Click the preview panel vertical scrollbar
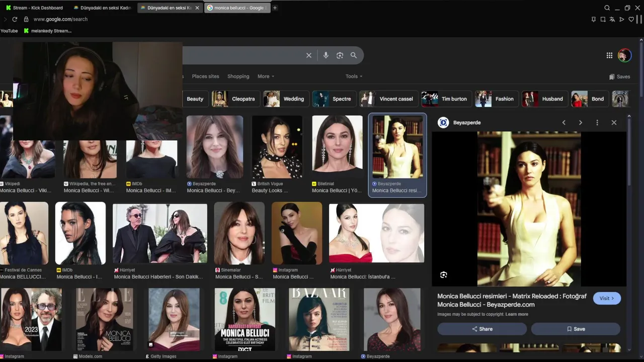644x362 pixels. [629, 151]
